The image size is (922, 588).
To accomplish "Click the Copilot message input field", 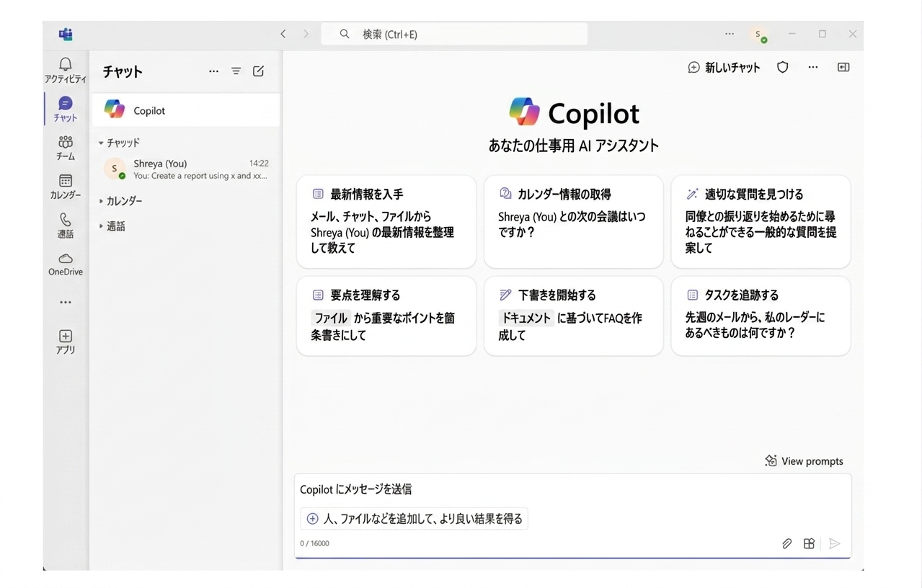I will pos(572,489).
